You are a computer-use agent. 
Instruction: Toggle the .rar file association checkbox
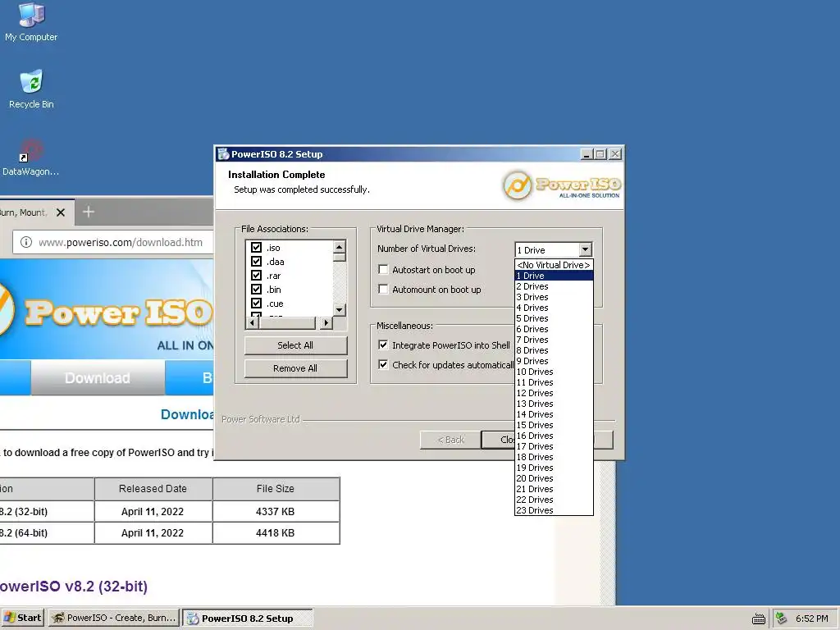256,276
